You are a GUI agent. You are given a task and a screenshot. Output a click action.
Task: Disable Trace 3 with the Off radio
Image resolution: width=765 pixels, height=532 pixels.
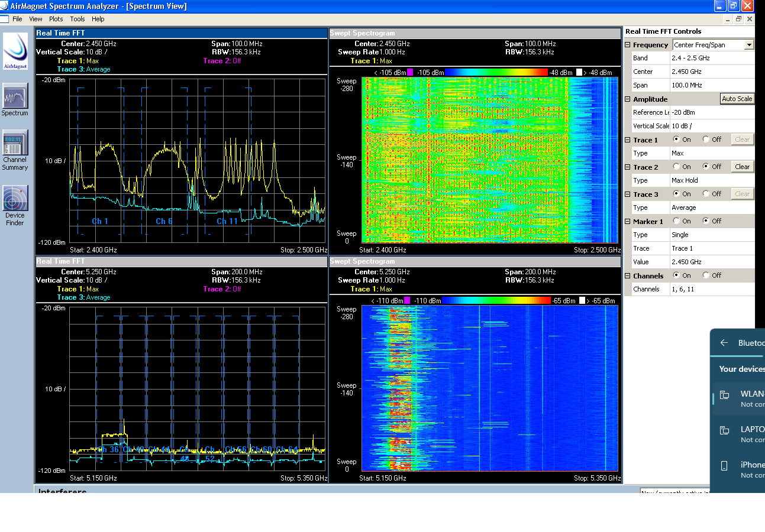tap(706, 194)
